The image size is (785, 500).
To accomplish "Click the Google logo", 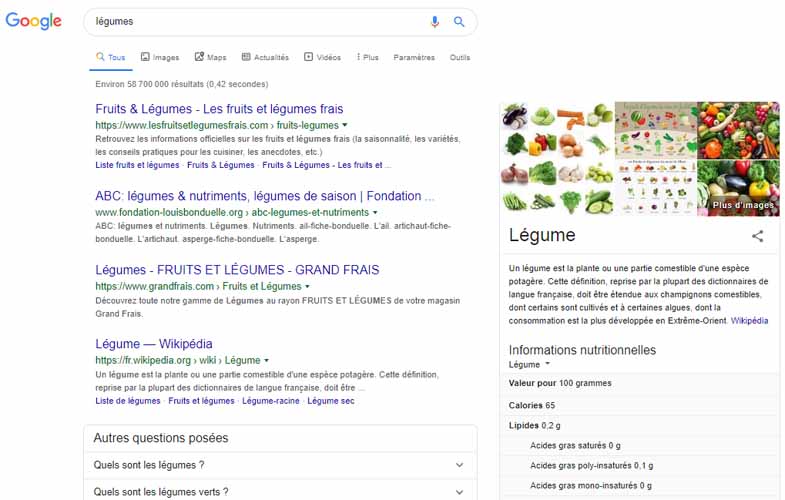I will [34, 21].
